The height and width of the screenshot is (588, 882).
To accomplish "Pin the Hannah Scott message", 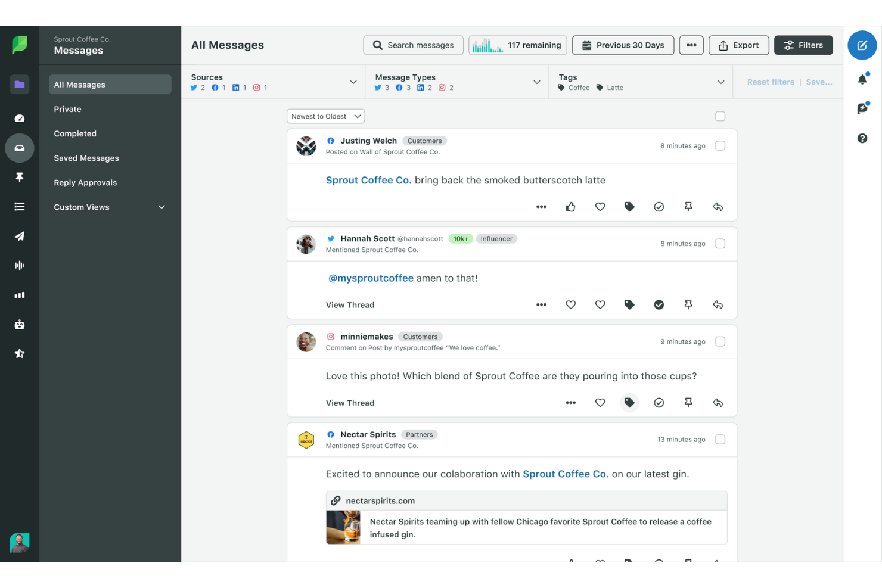I will (688, 304).
